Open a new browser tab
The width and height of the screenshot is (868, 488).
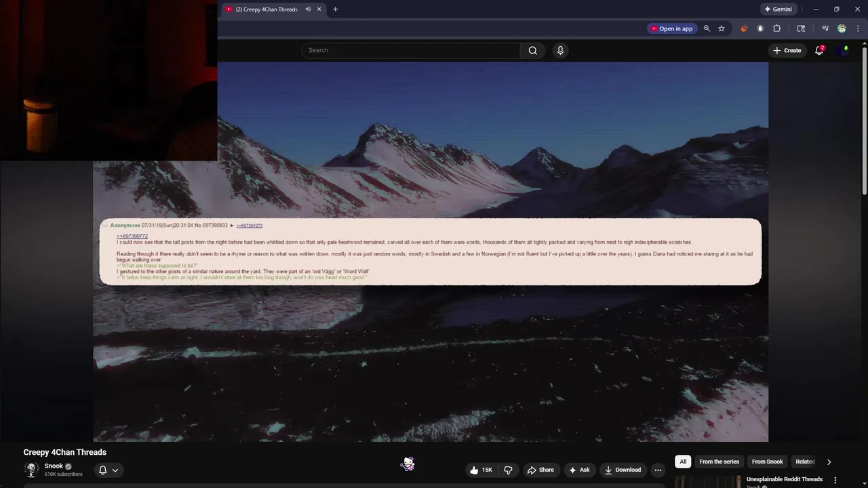pyautogui.click(x=335, y=9)
